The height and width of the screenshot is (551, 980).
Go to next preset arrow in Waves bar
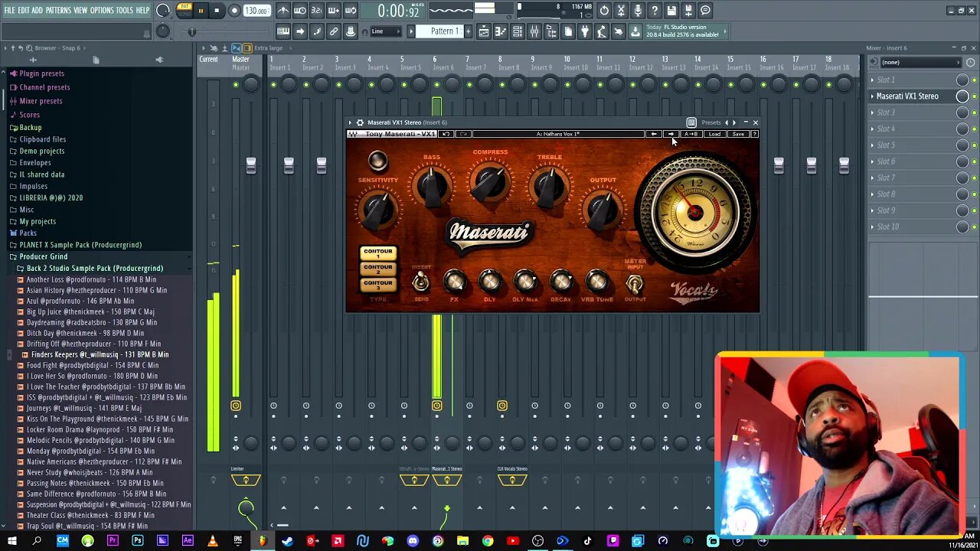[x=671, y=134]
